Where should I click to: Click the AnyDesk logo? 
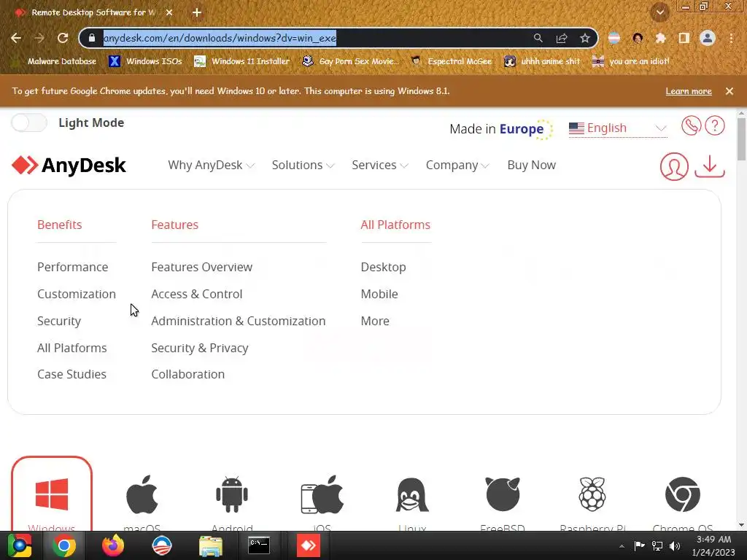pos(69,166)
